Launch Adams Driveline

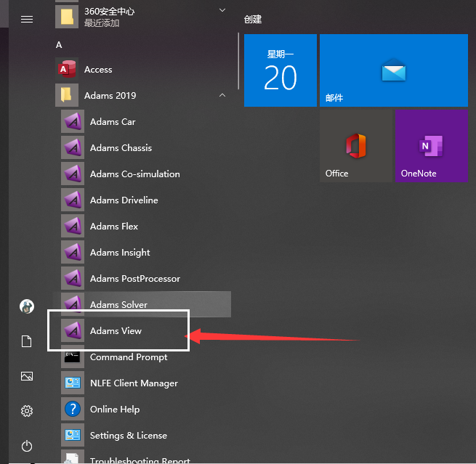[124, 200]
